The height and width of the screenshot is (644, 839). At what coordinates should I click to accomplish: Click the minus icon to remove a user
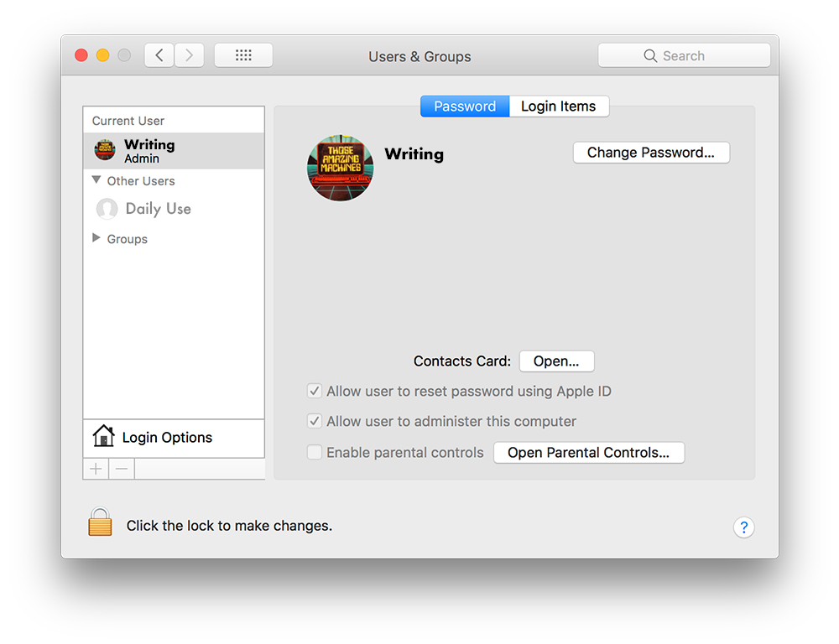pos(121,468)
